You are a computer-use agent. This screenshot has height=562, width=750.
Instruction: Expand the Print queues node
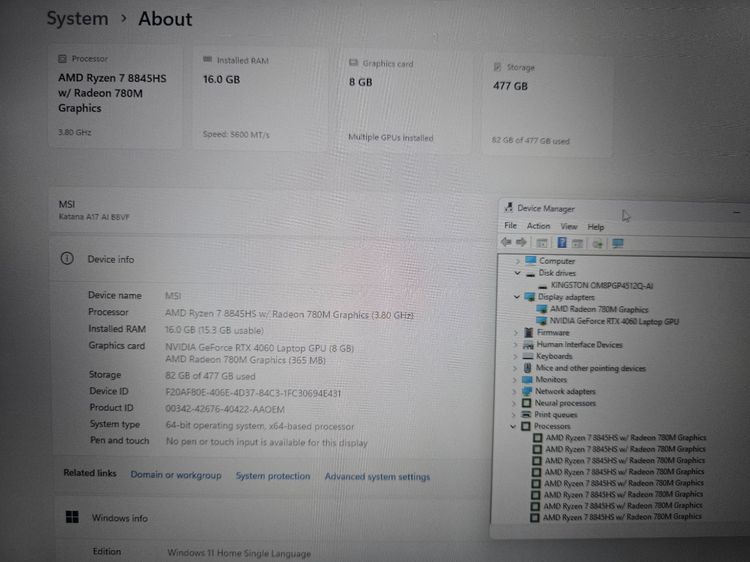[513, 415]
